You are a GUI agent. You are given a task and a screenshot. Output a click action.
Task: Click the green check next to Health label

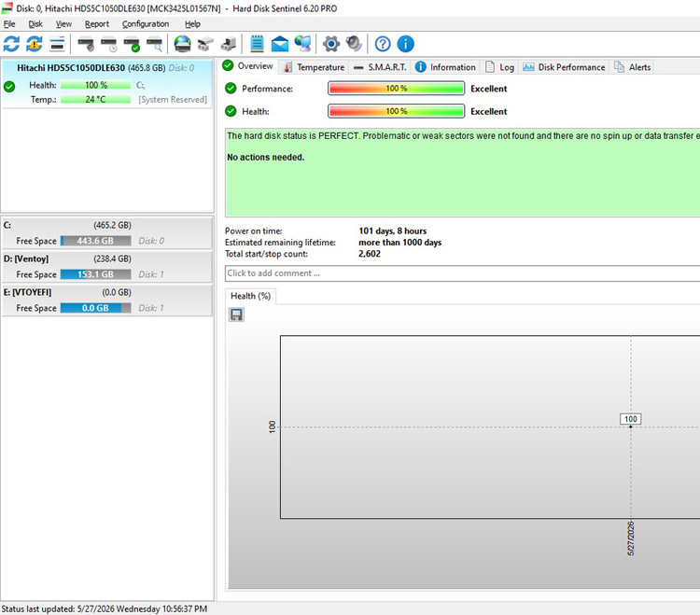click(x=231, y=111)
